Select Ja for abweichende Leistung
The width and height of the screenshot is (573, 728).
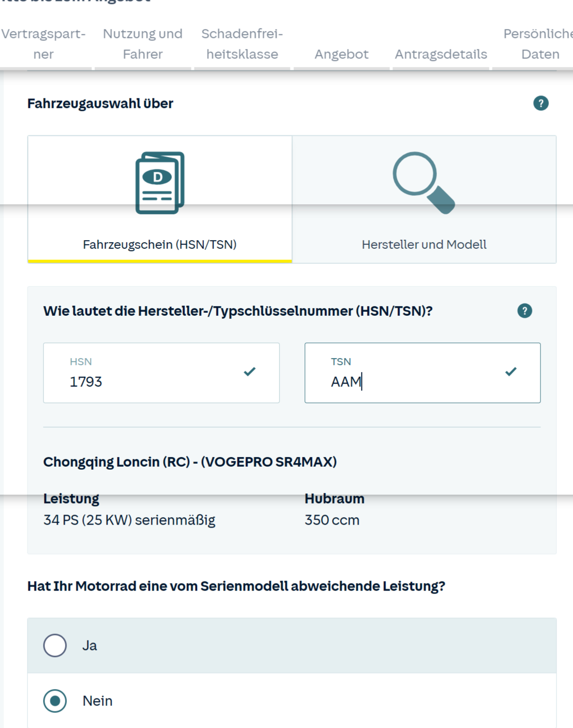coord(292,646)
